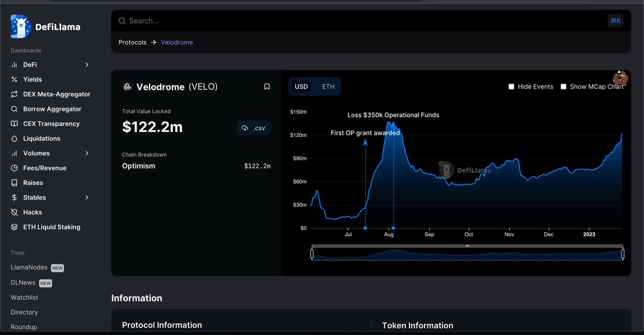Download chart data via the .csv button

tap(253, 128)
